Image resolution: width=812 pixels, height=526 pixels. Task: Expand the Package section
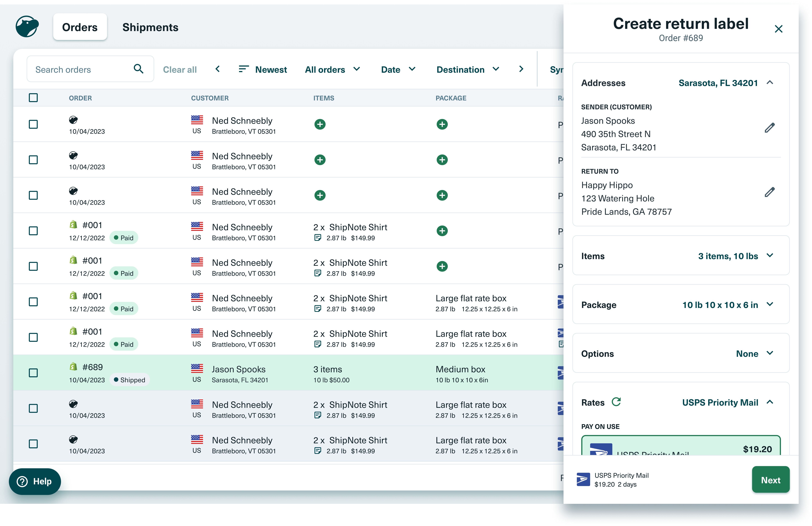(x=770, y=304)
